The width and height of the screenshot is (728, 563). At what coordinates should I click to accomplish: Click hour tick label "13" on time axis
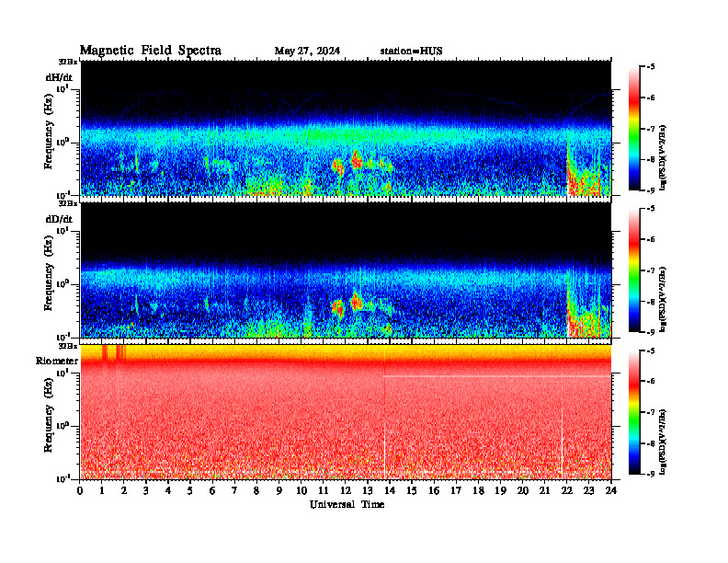368,490
